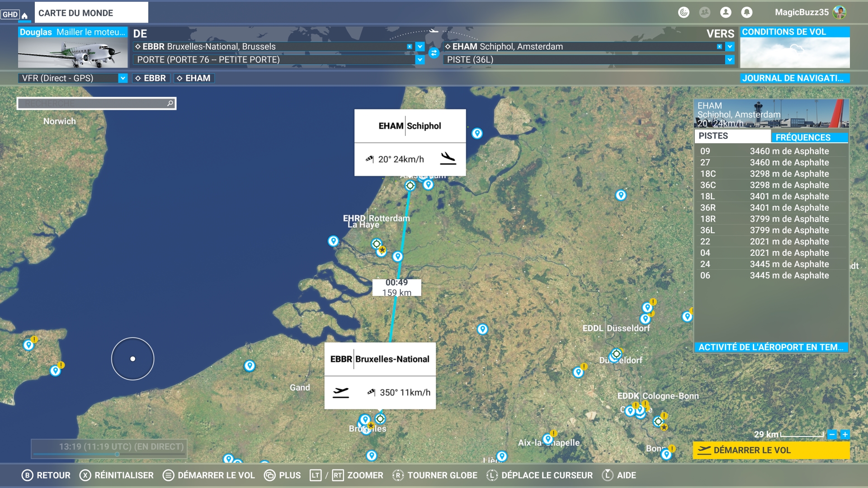
Task: Zoom out map with minus button
Action: point(832,435)
